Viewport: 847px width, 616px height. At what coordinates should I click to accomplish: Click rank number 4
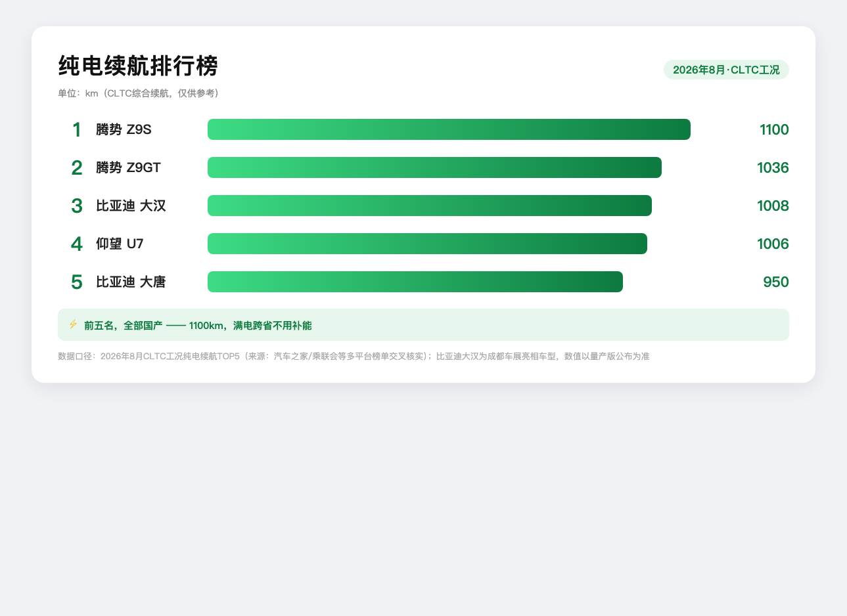click(77, 244)
